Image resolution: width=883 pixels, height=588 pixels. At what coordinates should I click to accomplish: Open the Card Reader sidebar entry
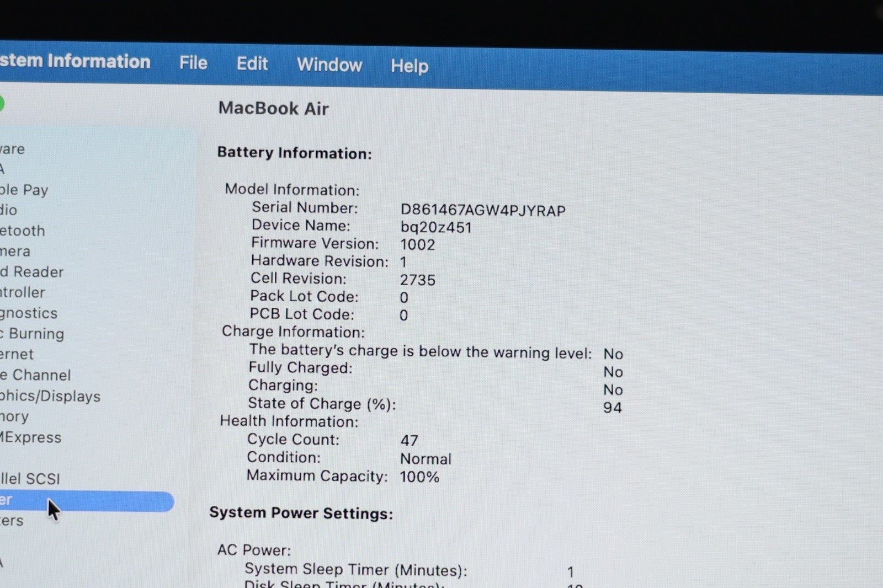point(32,272)
